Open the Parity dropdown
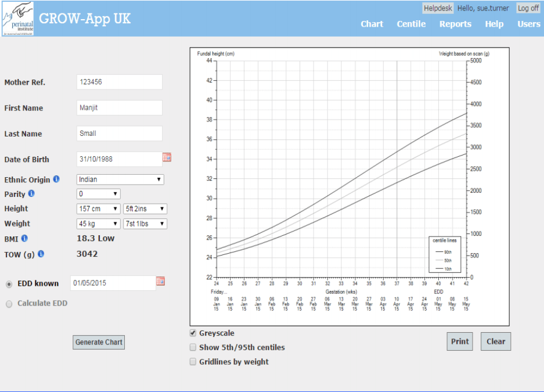The width and height of the screenshot is (544, 392). [x=98, y=194]
